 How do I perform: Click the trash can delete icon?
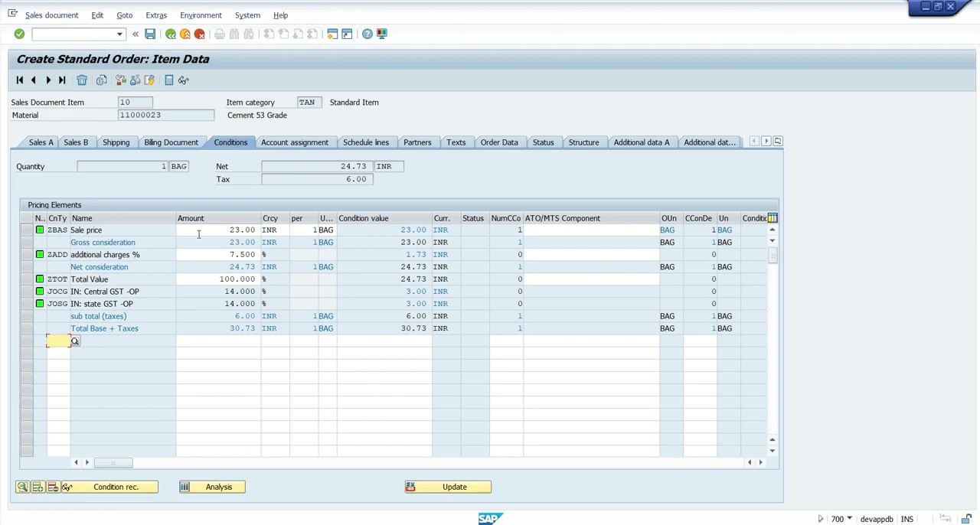pyautogui.click(x=82, y=80)
